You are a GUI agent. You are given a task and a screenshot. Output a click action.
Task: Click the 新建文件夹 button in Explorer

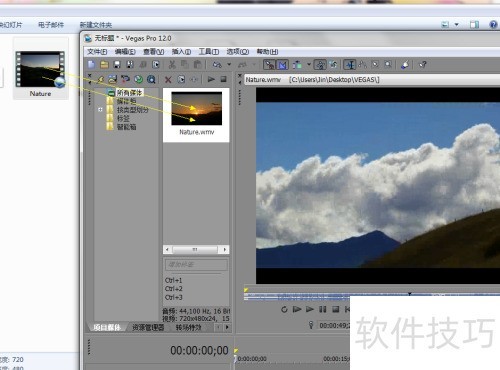click(x=96, y=25)
